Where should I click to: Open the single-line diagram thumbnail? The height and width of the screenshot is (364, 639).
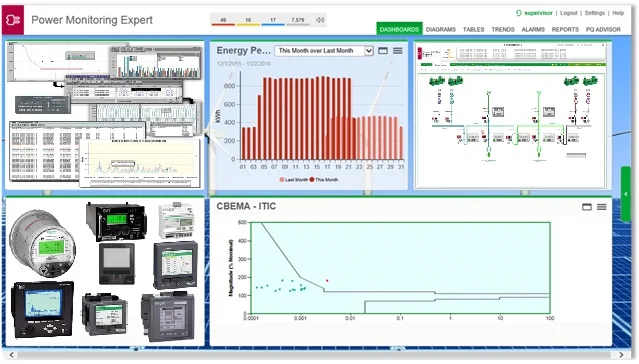pyautogui.click(x=512, y=115)
